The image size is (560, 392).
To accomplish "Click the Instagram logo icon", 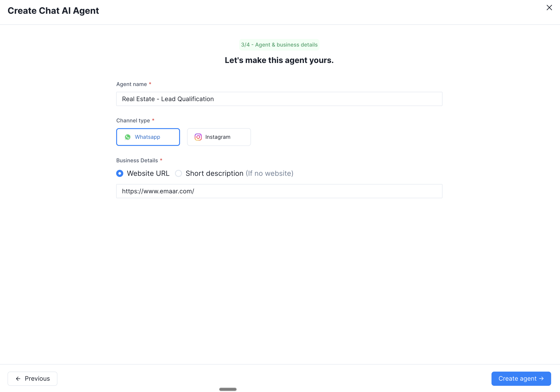I will point(198,137).
